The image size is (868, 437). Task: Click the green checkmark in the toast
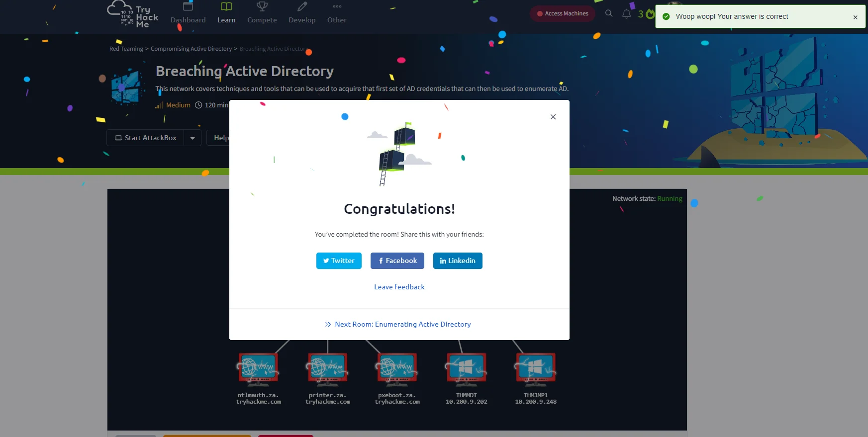point(666,16)
